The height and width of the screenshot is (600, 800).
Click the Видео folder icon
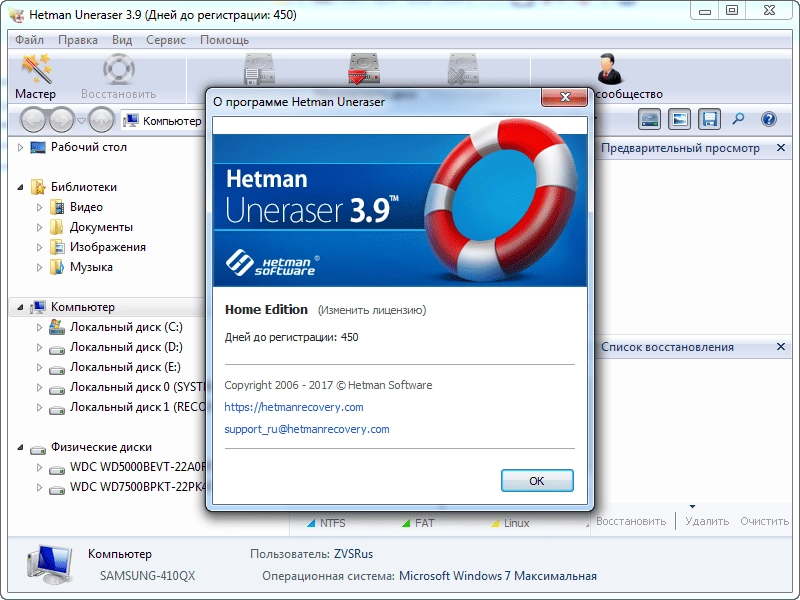coord(57,207)
